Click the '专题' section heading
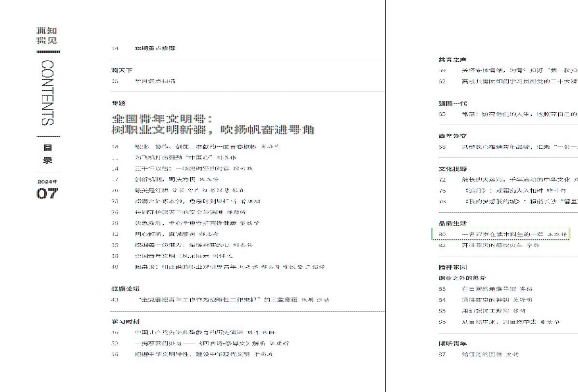Screen dimensions: 578x392 click(x=118, y=103)
